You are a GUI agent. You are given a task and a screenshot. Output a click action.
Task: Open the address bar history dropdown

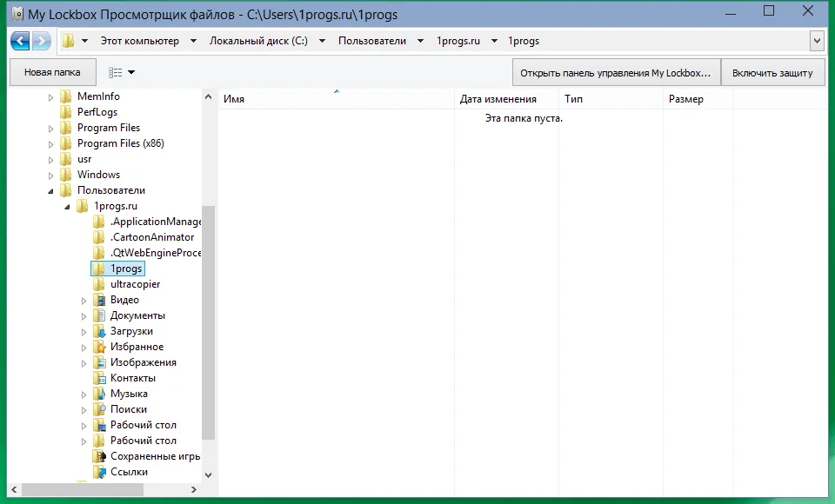coord(817,41)
